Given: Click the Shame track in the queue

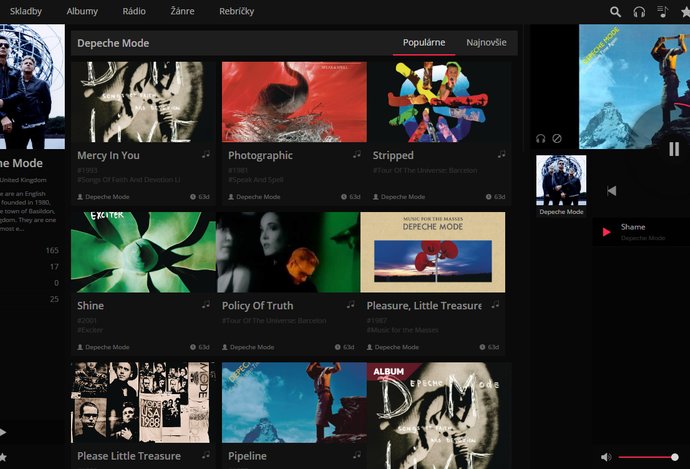Looking at the screenshot, I should click(x=642, y=232).
